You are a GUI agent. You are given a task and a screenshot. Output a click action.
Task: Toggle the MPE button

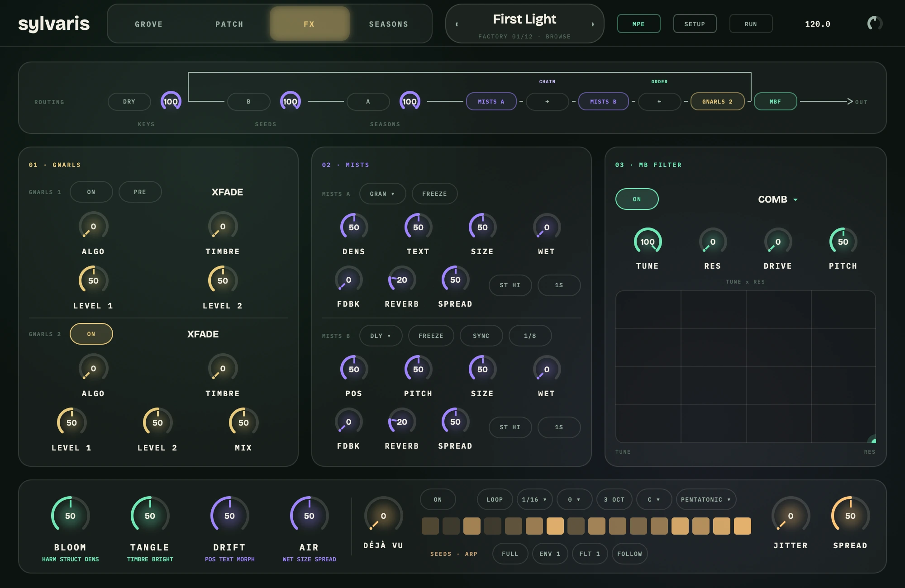[x=638, y=24]
